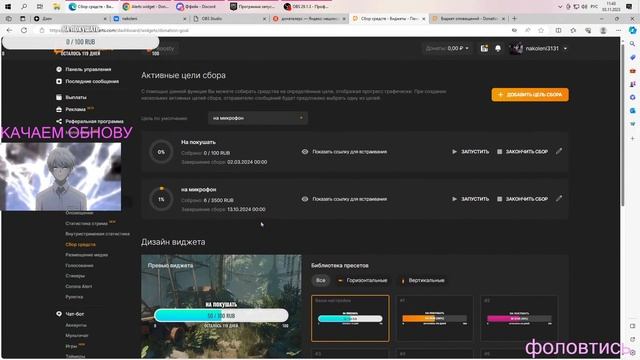Viewport: 640px width, 360px height.
Task: Start the На покушать goal with Запустить
Action: [x=470, y=152]
